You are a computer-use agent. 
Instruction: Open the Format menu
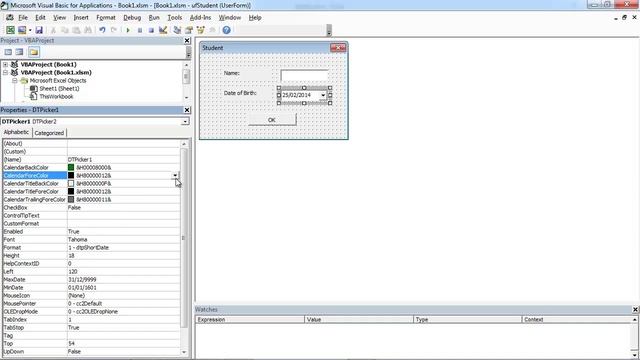point(106,18)
